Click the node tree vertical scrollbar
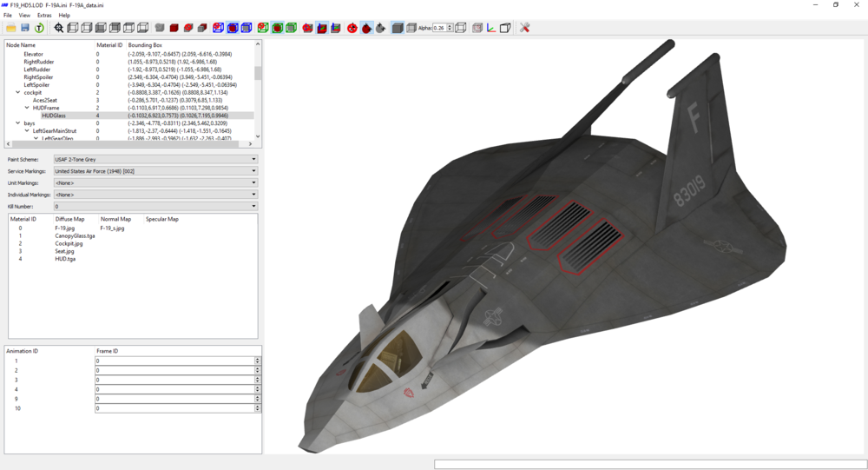The height and width of the screenshot is (470, 868). (x=258, y=89)
